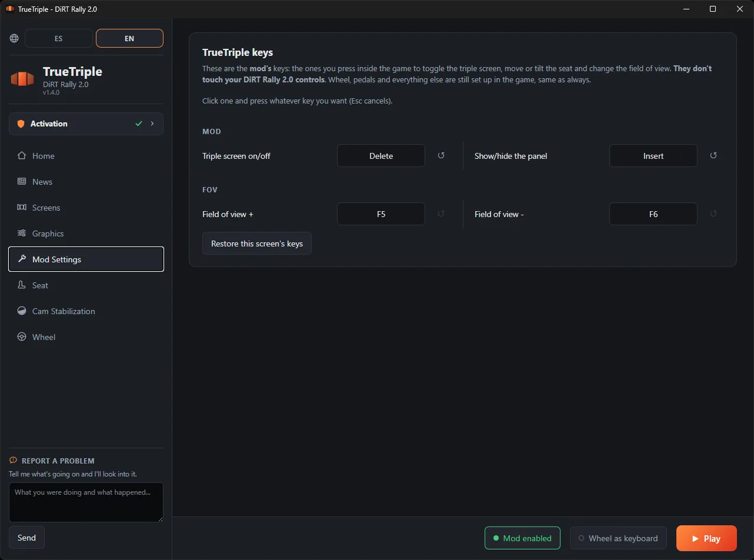Navigate to Graphics settings
Viewport: 754px width, 560px height.
86,234
